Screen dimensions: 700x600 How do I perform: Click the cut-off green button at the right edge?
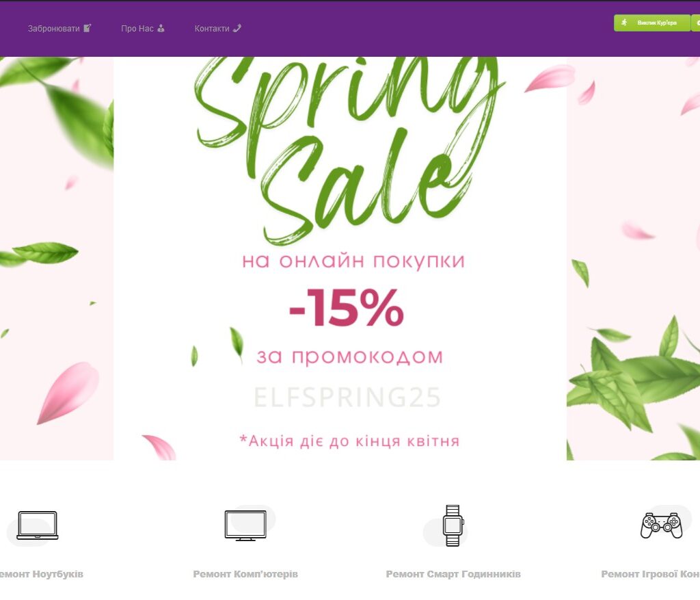(696, 23)
